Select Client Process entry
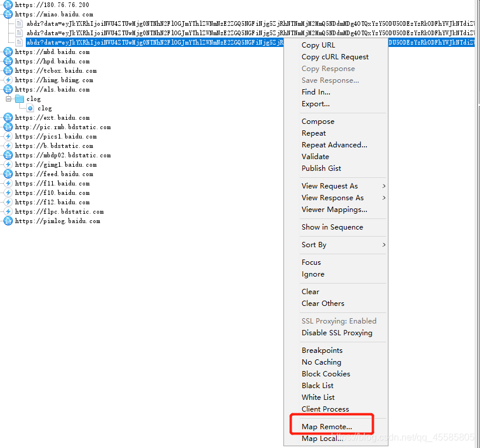Image resolution: width=480 pixels, height=448 pixels. click(x=325, y=409)
